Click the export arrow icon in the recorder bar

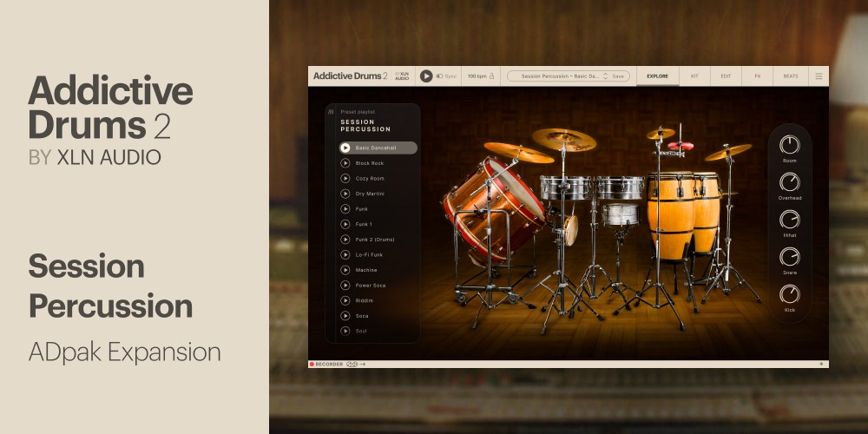(363, 365)
